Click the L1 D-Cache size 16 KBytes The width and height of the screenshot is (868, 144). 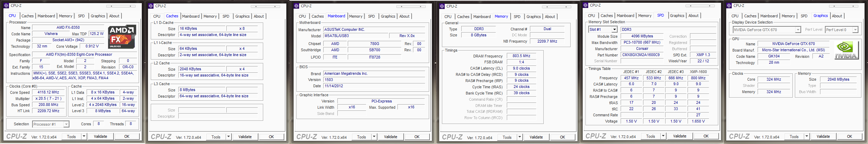(x=202, y=28)
